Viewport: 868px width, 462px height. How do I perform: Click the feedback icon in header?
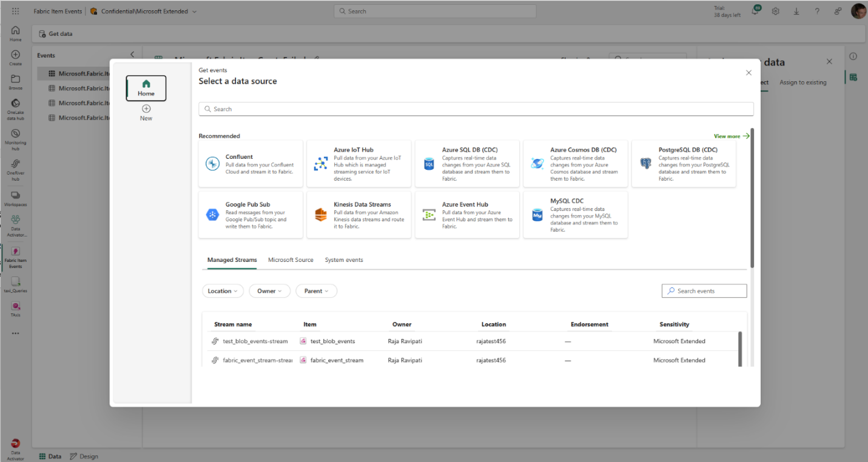(x=838, y=11)
